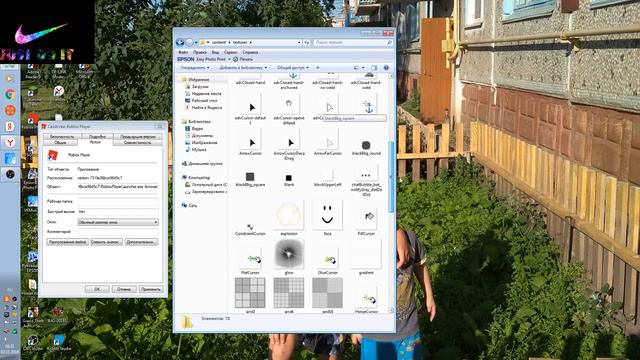Select the ConstraintCursor texture file
The height and width of the screenshot is (360, 640).
[250, 229]
